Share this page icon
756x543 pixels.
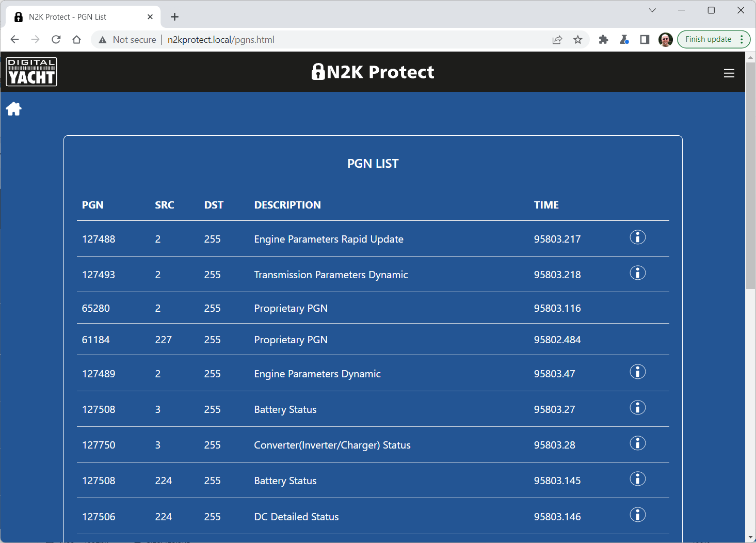coord(557,40)
